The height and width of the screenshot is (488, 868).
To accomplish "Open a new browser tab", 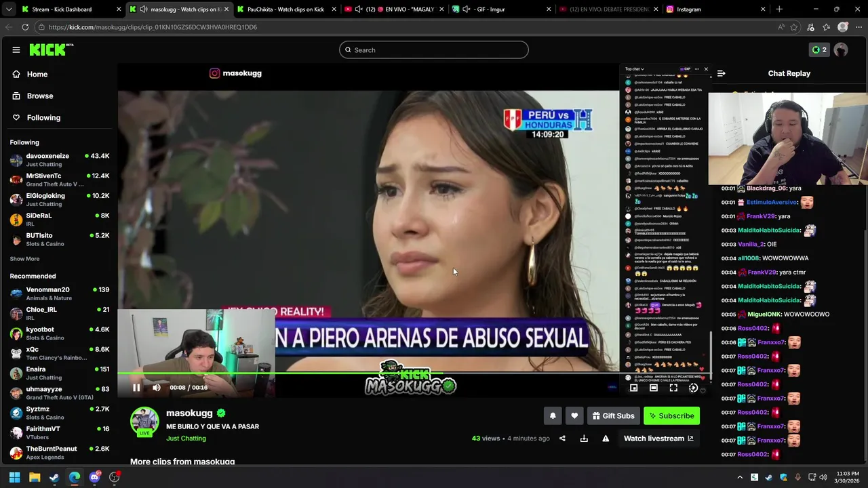I will [x=779, y=9].
